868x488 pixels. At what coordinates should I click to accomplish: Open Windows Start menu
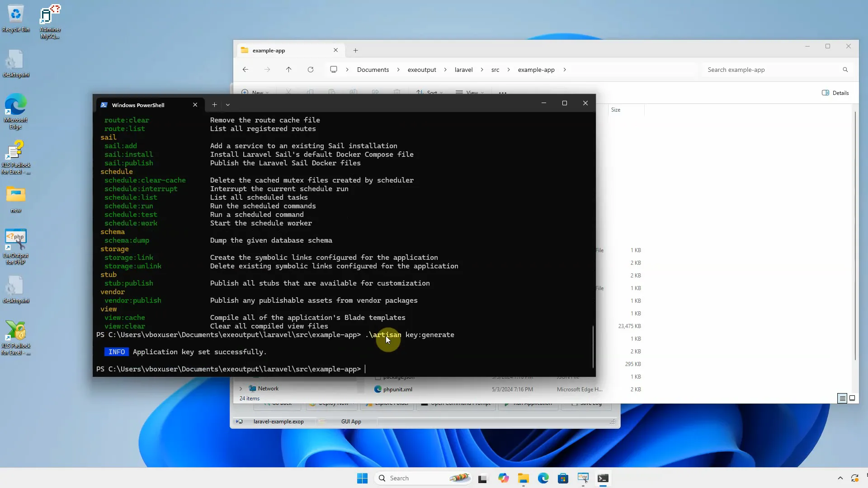click(x=362, y=478)
